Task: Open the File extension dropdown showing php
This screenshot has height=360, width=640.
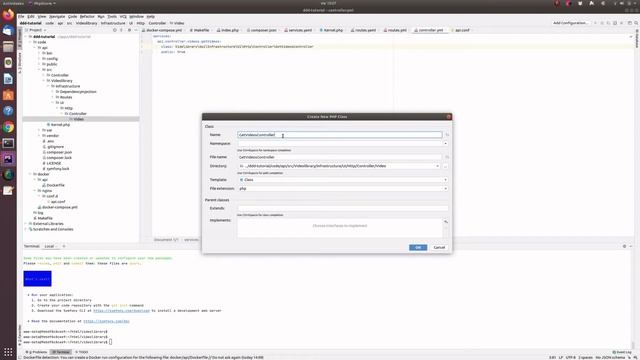Action: tap(343, 189)
